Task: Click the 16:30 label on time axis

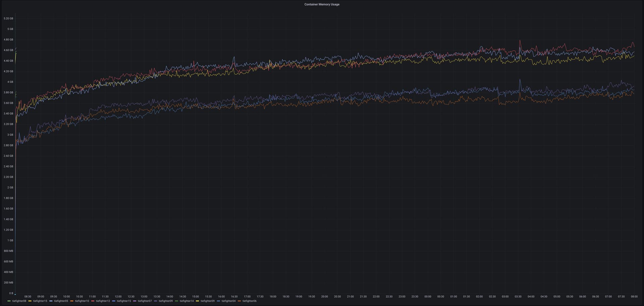Action: coord(234,297)
